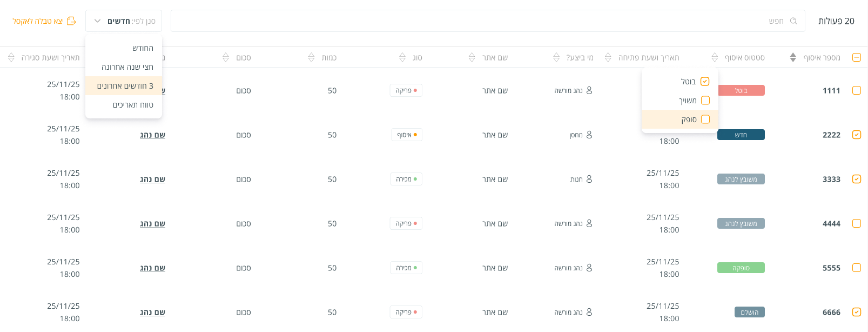Focus the חפש search field
Viewport: 868px width, 332px height.
488,21
